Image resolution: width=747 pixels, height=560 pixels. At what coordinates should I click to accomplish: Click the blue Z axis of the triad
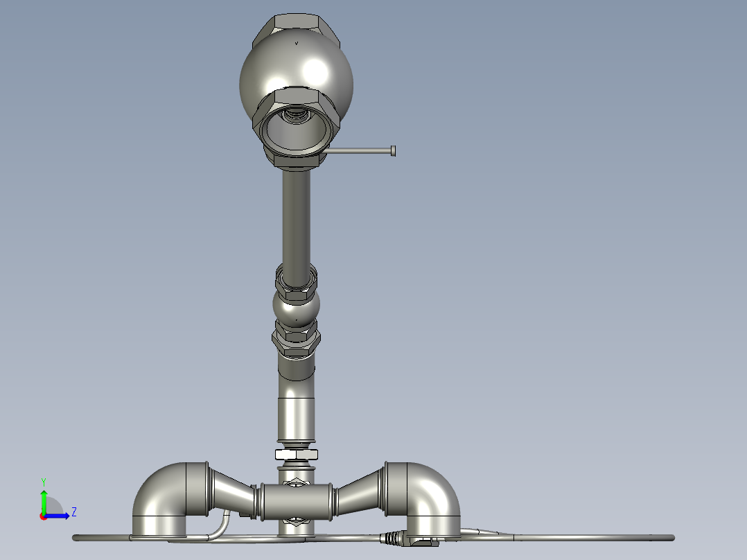(x=58, y=516)
